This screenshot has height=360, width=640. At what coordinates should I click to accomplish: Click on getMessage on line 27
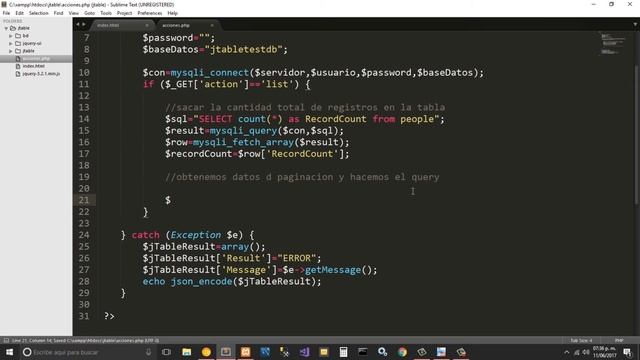[333, 270]
